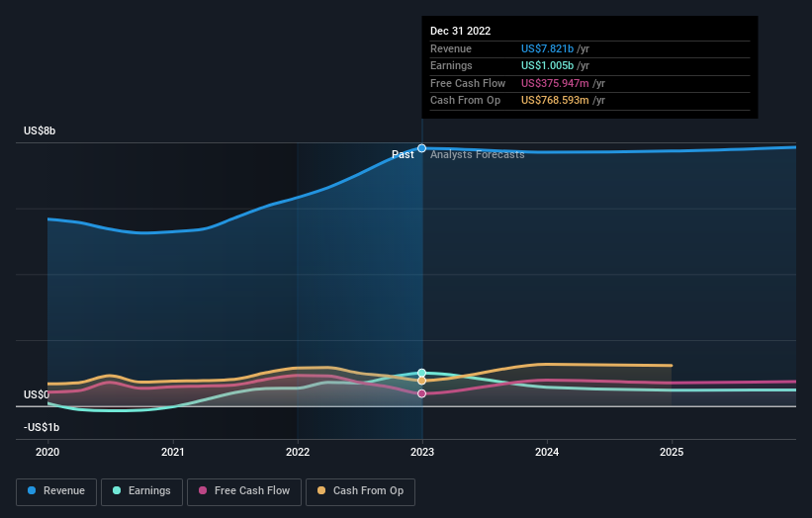Click the 2023 x-axis label
This screenshot has width=812, height=518.
422,452
